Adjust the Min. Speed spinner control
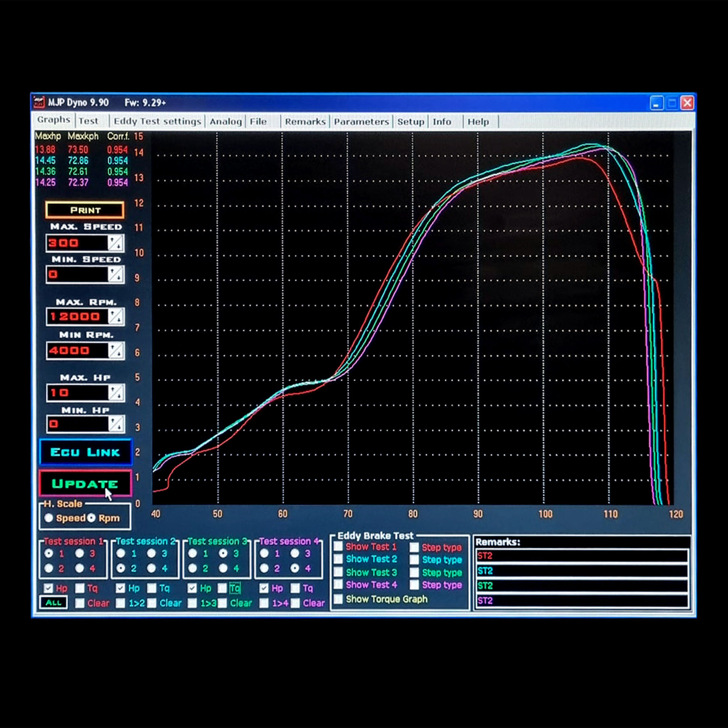This screenshot has height=728, width=728. (116, 275)
